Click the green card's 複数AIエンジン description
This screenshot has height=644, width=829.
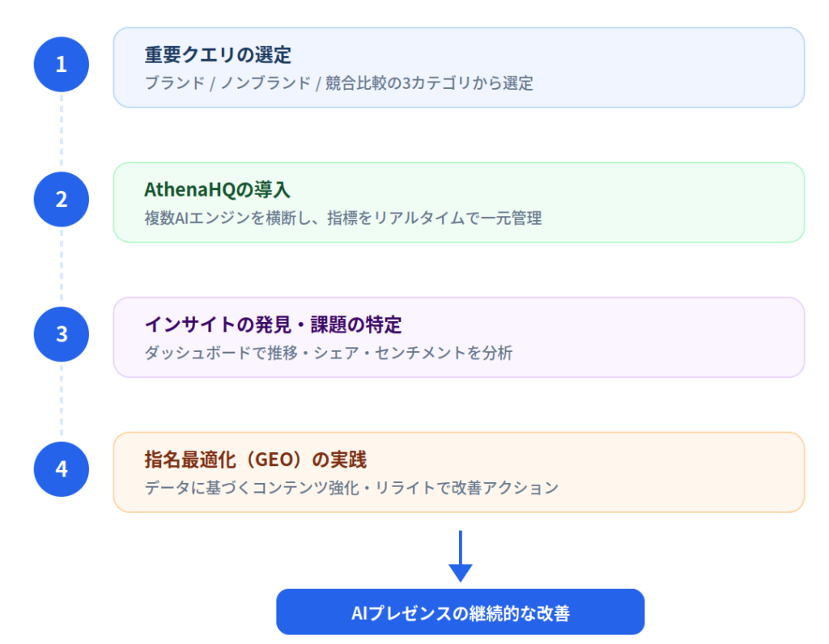[x=342, y=218]
